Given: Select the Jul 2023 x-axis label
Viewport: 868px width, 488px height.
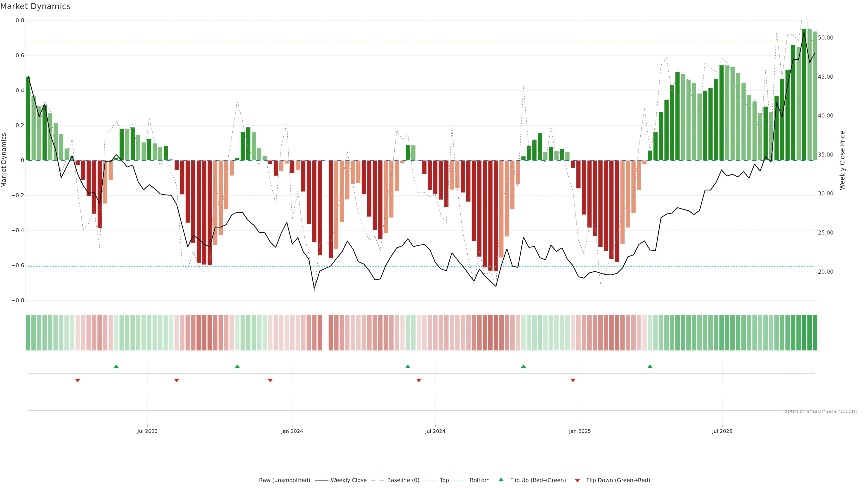Looking at the screenshot, I should 147,431.
